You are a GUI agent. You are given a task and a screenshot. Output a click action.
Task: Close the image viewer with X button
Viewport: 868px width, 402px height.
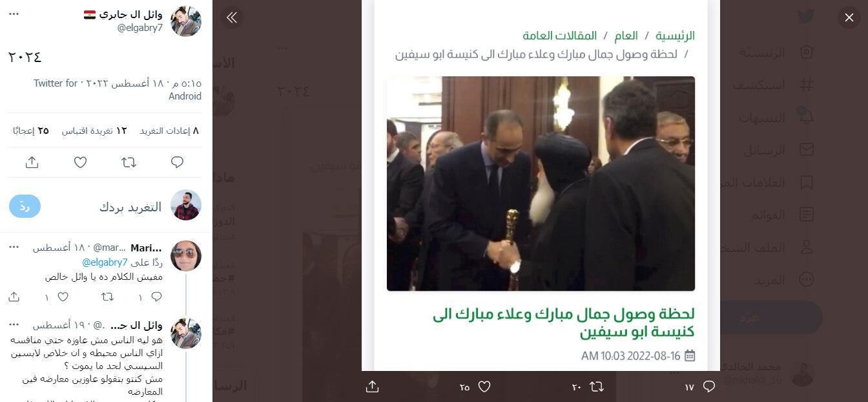click(x=849, y=18)
